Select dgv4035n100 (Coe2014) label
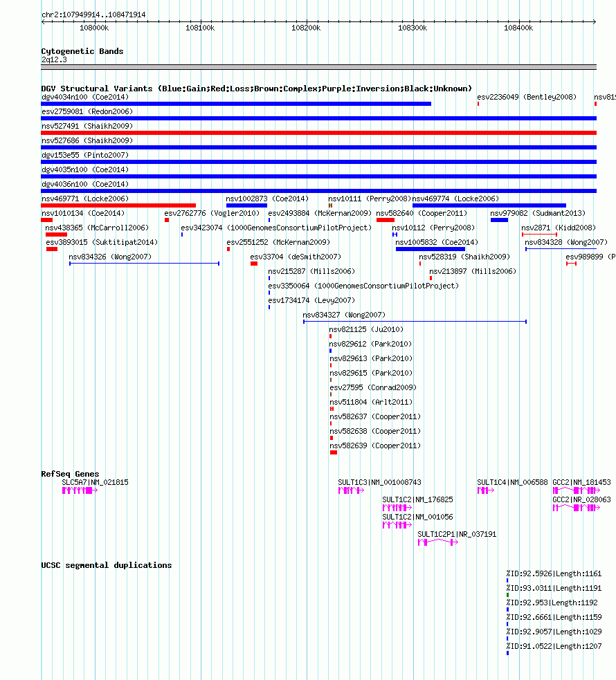The width and height of the screenshot is (616, 680). pyautogui.click(x=85, y=169)
